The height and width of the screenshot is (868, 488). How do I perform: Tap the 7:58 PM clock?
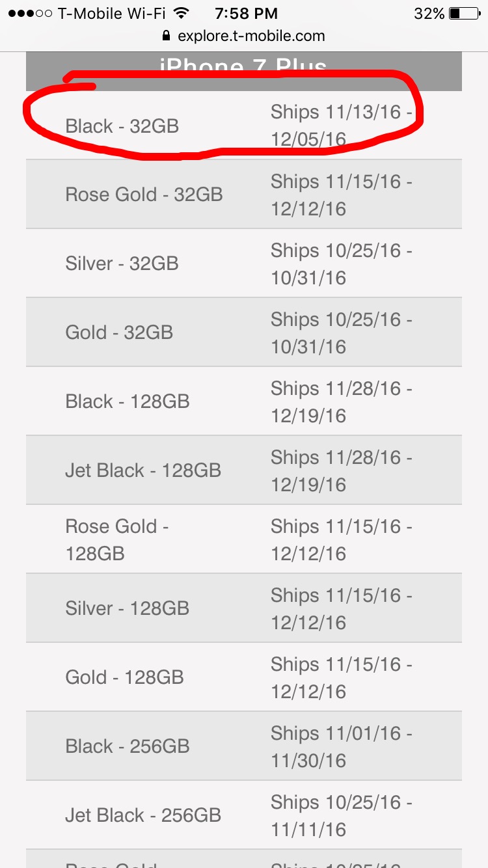pyautogui.click(x=246, y=13)
